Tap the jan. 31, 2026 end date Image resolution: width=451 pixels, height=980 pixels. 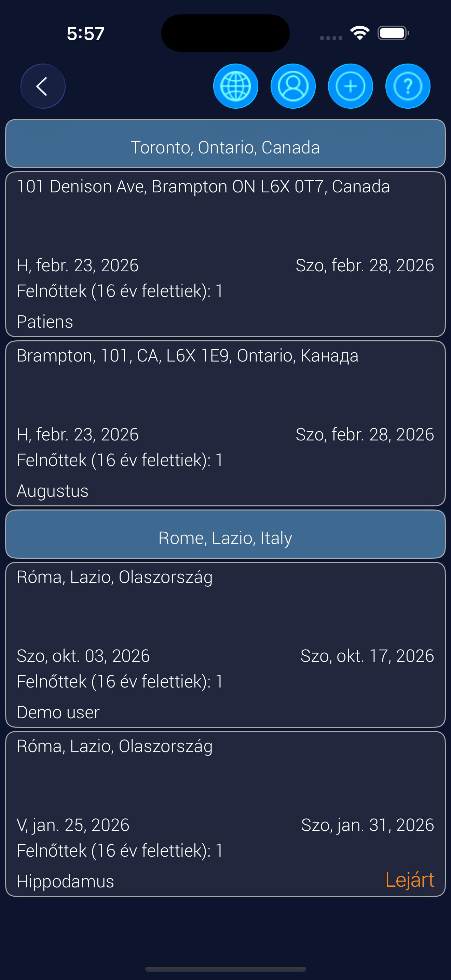[367, 825]
